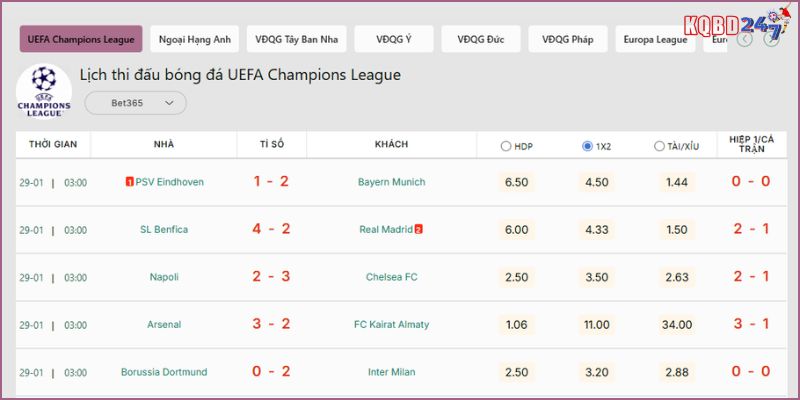Screen dimensions: 800x400
Task: Switch to the VĐQG Đức tab
Action: tap(481, 40)
